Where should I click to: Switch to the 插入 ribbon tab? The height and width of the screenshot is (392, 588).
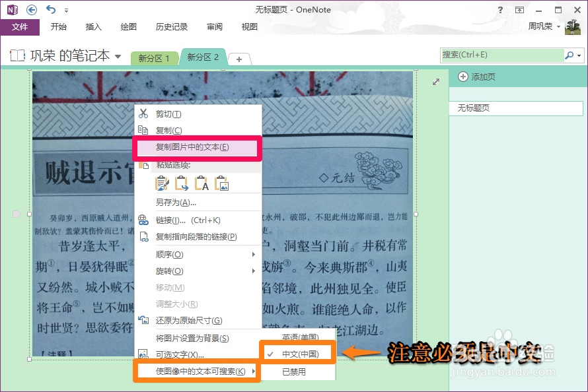tap(93, 26)
